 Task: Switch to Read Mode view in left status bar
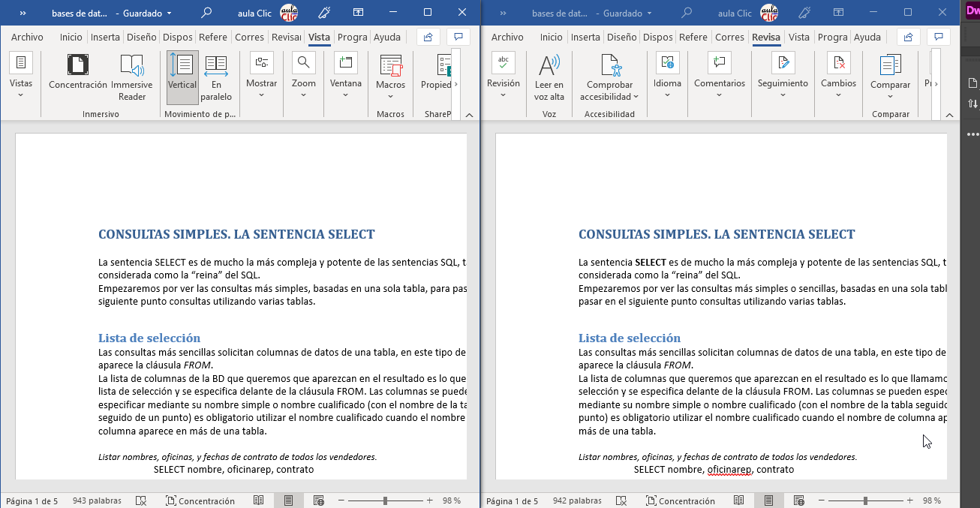(258, 500)
